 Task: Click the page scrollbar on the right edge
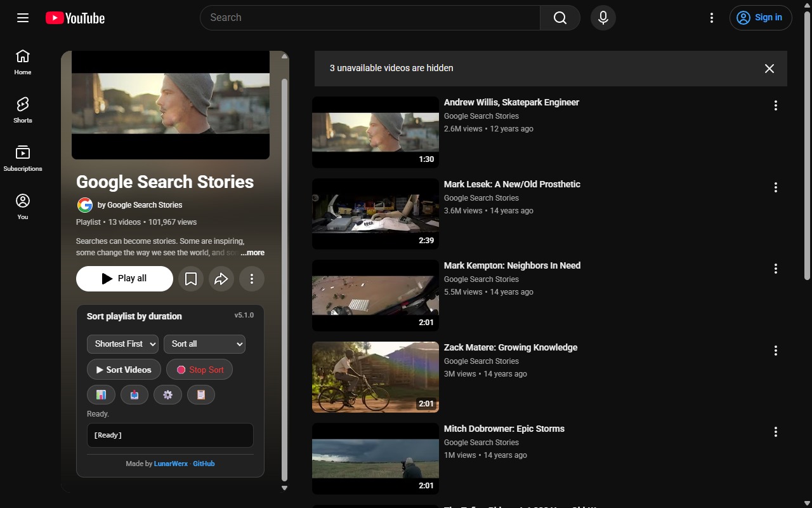807,146
